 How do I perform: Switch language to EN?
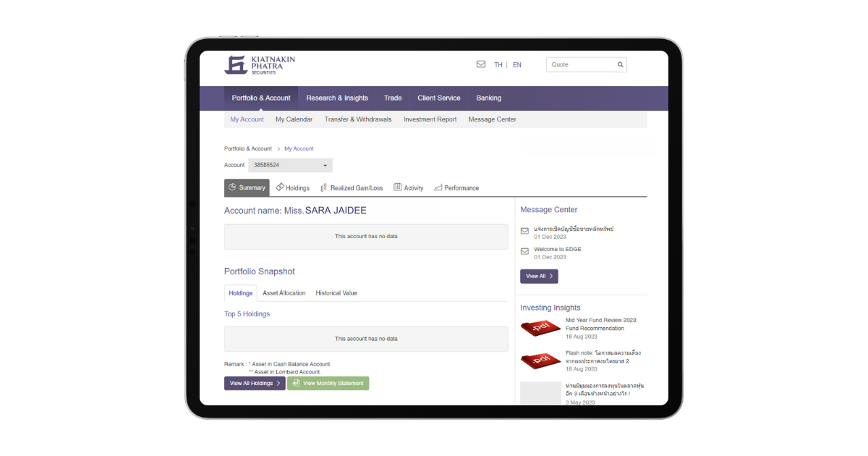517,65
